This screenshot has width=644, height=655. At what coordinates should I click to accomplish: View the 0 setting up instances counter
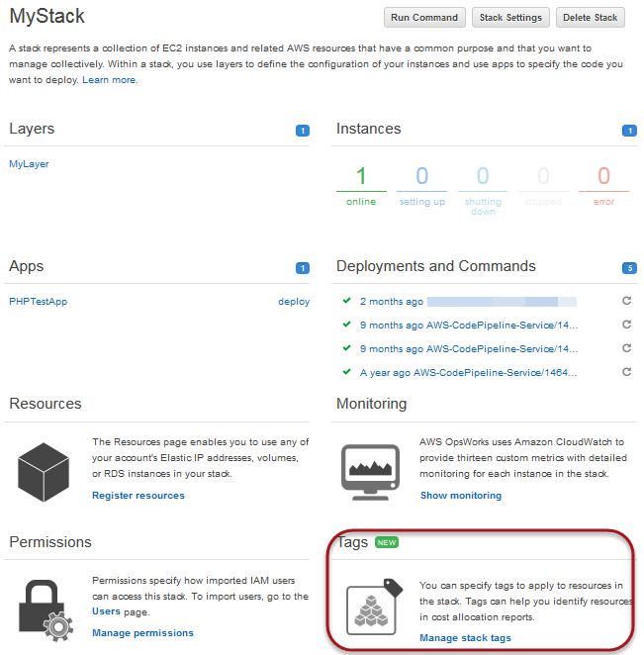[x=421, y=186]
